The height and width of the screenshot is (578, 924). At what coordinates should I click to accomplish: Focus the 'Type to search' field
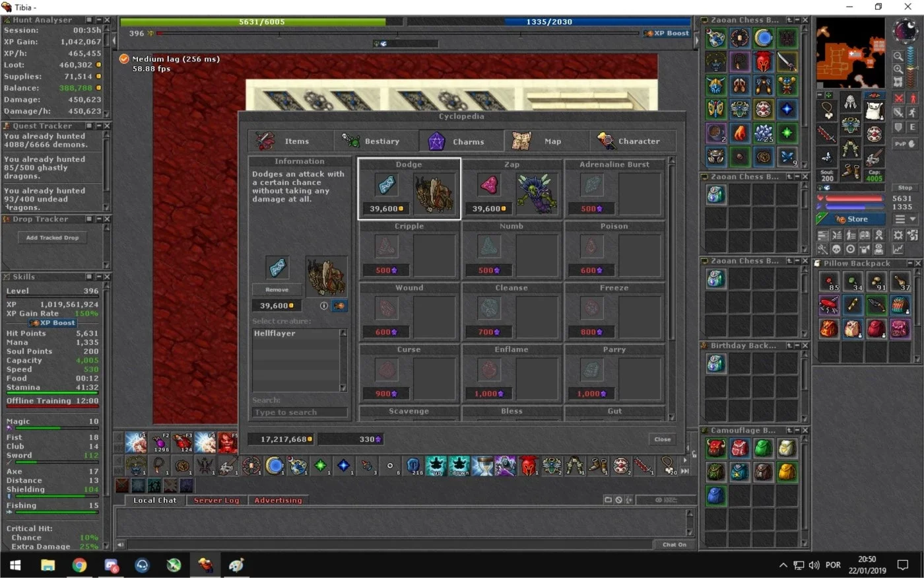click(300, 412)
